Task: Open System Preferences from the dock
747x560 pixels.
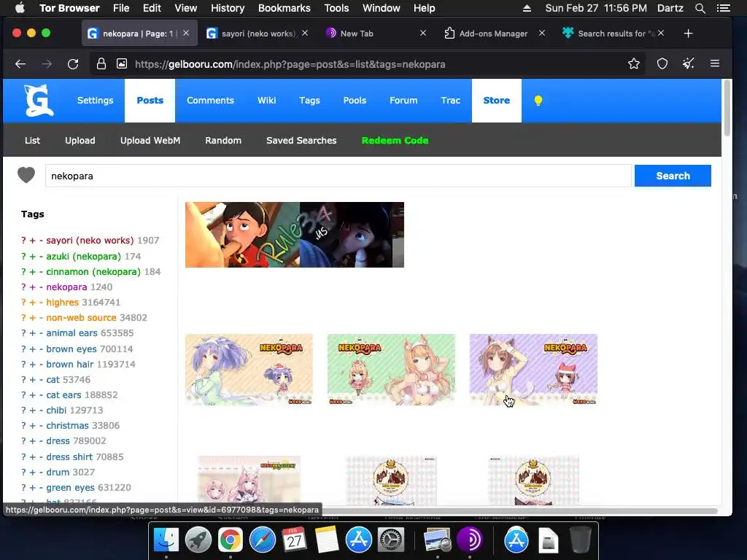Action: 391,540
